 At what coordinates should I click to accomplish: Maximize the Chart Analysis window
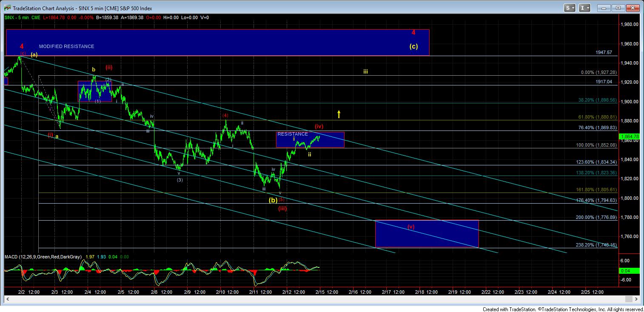618,8
